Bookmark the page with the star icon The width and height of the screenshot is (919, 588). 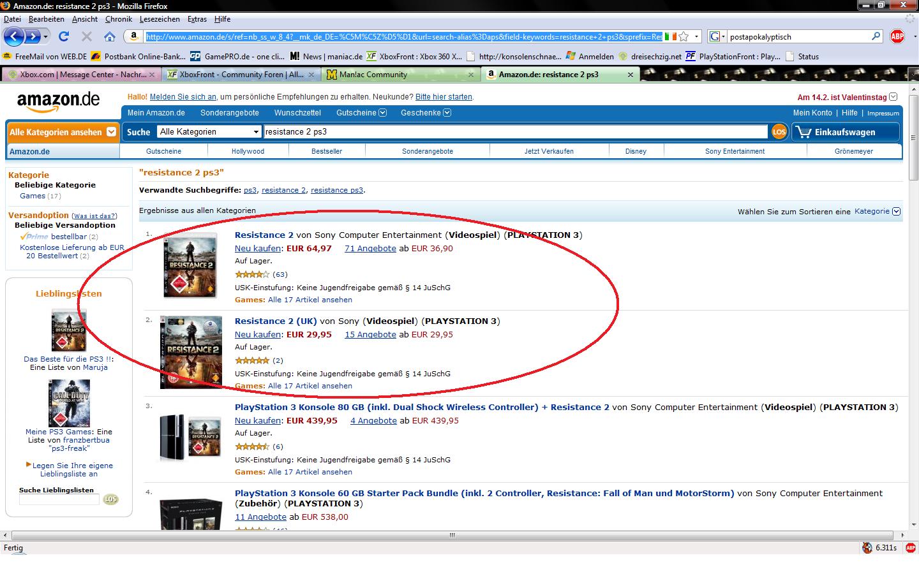click(684, 36)
